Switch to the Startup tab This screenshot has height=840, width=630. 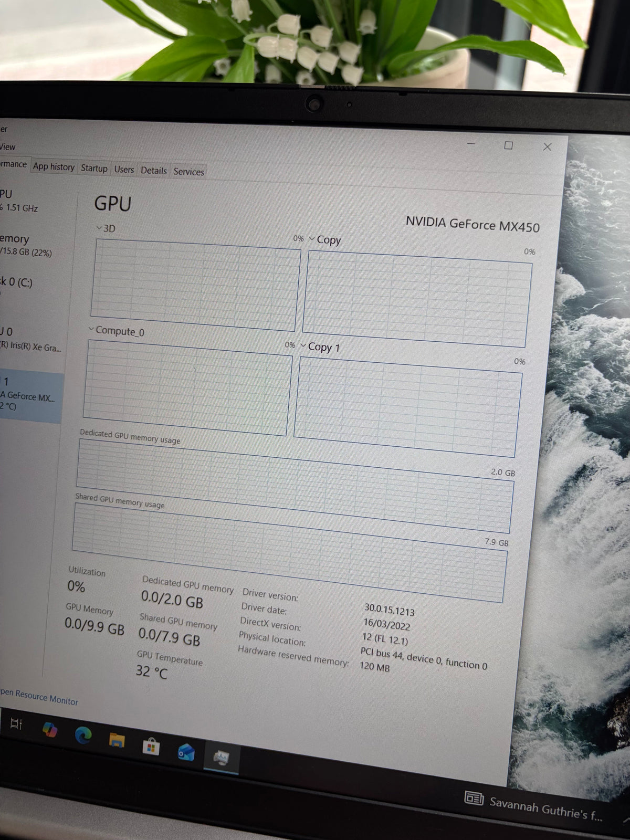pos(94,168)
